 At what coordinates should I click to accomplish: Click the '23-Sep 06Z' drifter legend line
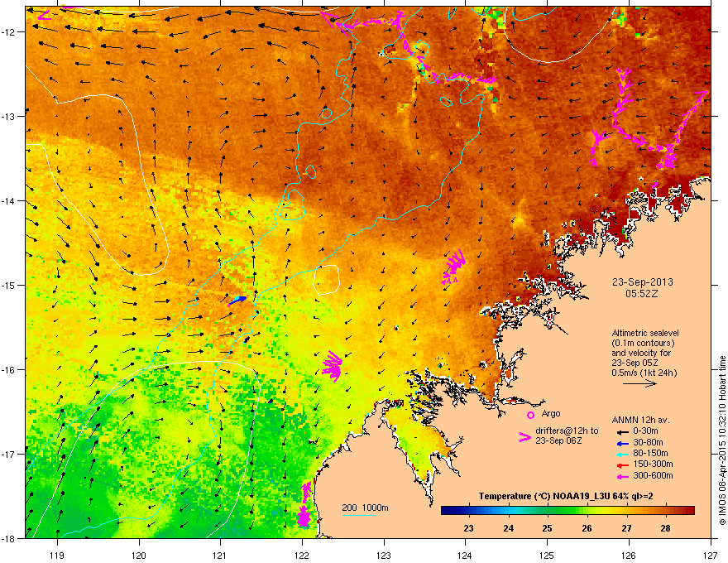point(558,440)
